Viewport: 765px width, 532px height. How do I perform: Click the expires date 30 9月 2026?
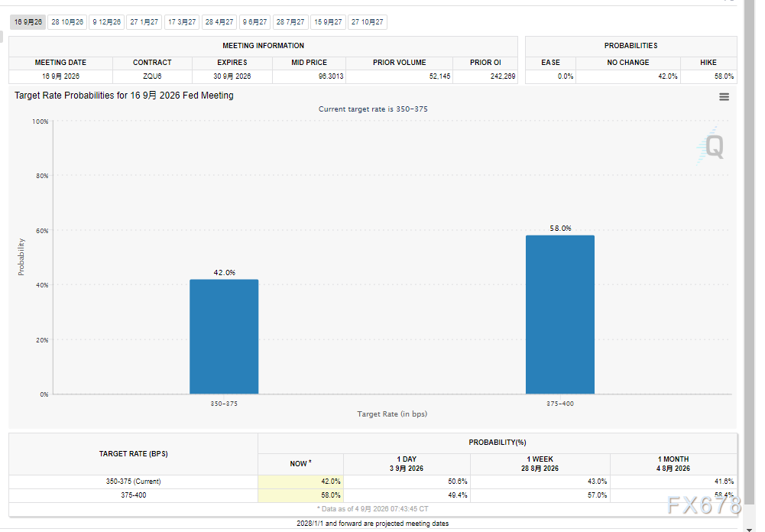tap(232, 76)
